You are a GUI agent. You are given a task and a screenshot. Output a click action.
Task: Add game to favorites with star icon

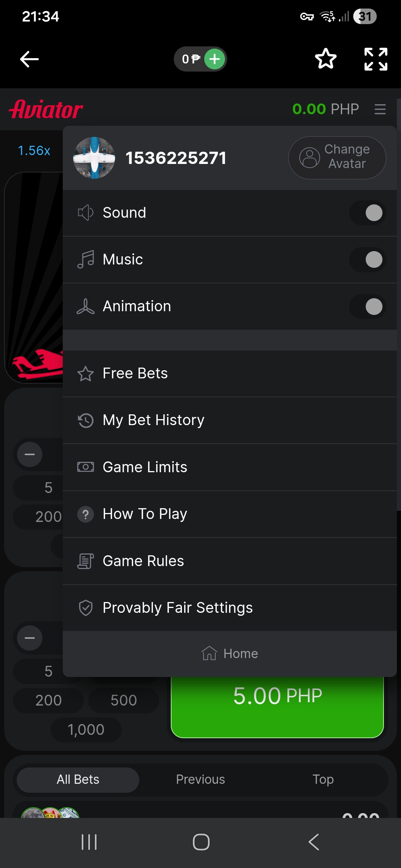326,59
